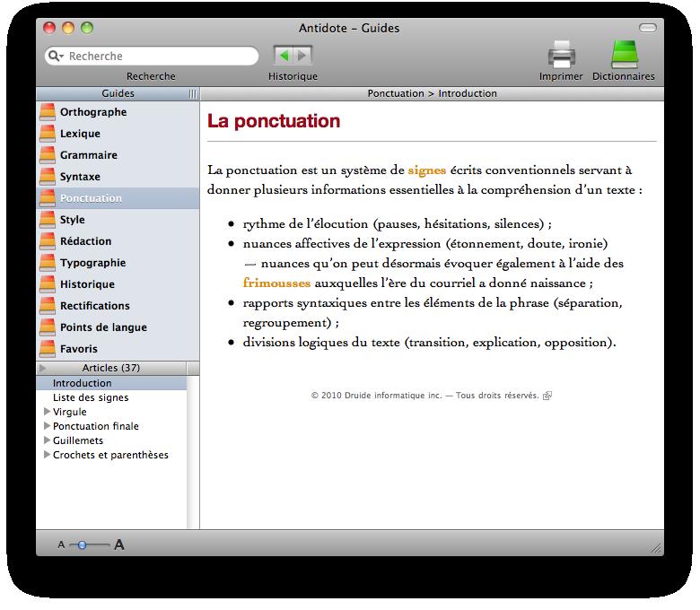Select Crochets et parenthèses article label
700x610 pixels.
point(110,455)
